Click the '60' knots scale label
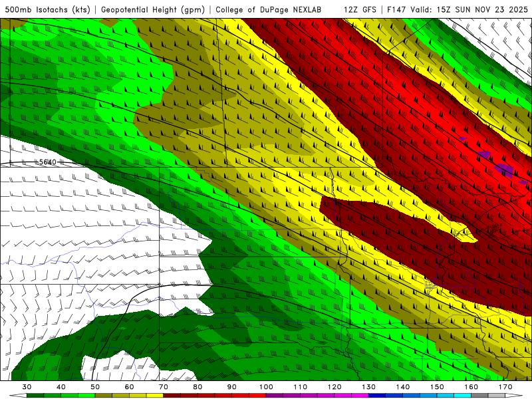The width and height of the screenshot is (532, 399). point(129,387)
